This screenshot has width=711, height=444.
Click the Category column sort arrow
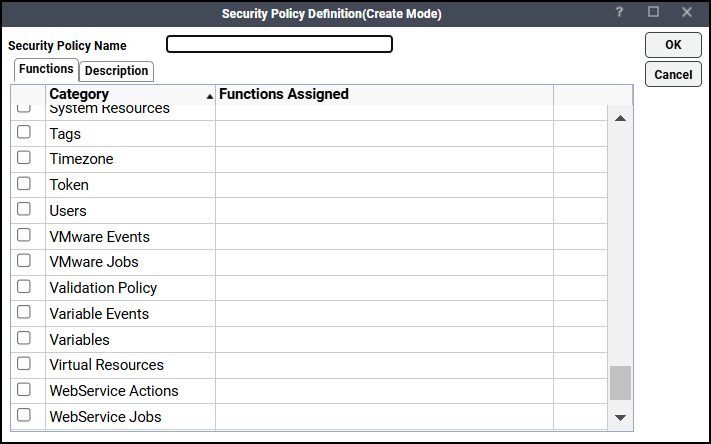coord(209,96)
